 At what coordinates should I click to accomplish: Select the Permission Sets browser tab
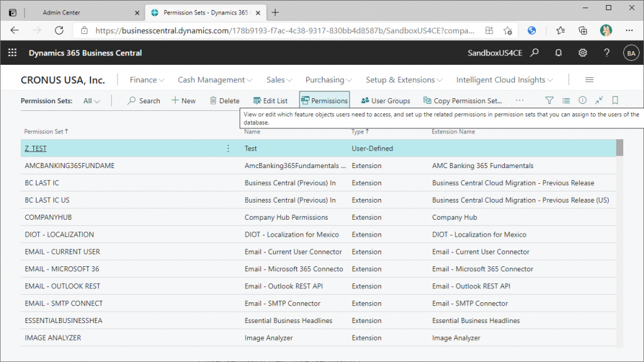(x=206, y=13)
